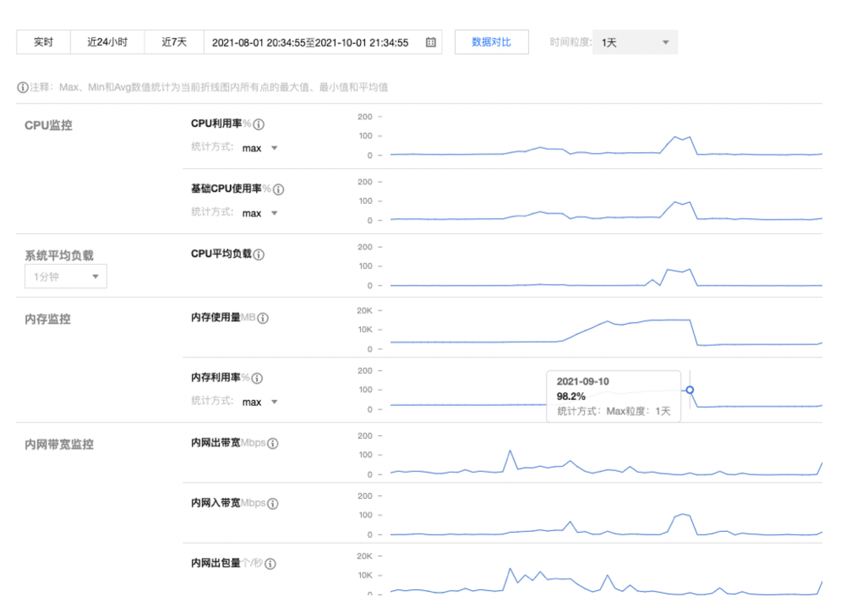Click info icon next to 内网出包量
The image size is (868, 613).
click(270, 564)
